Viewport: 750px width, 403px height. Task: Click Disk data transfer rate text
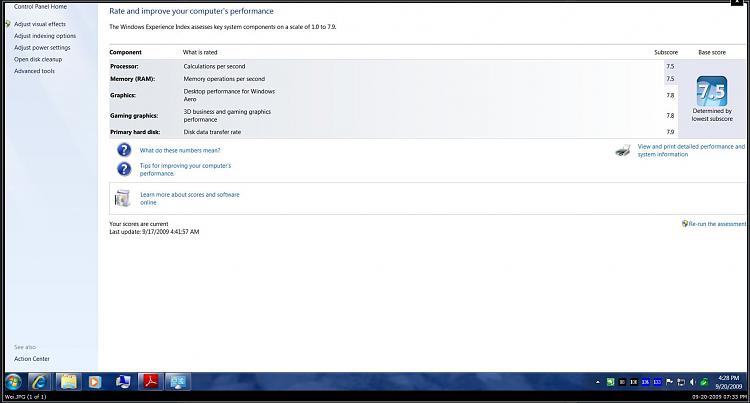pos(212,132)
